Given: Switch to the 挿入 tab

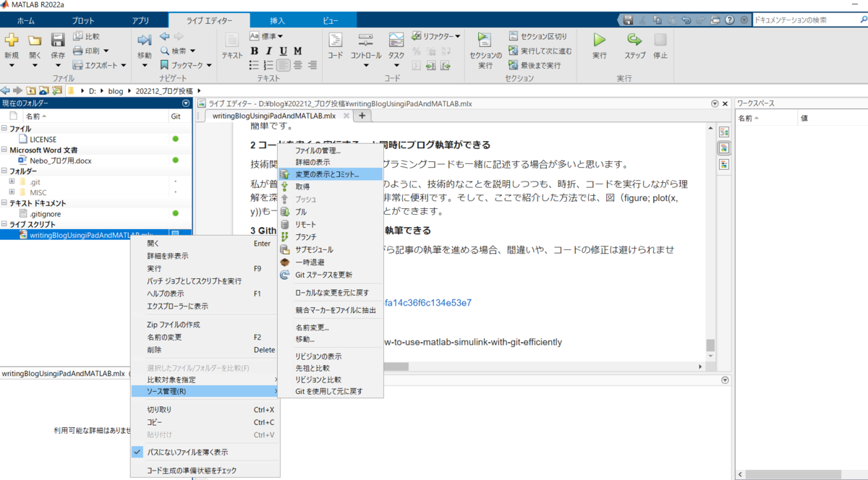Looking at the screenshot, I should tap(277, 21).
